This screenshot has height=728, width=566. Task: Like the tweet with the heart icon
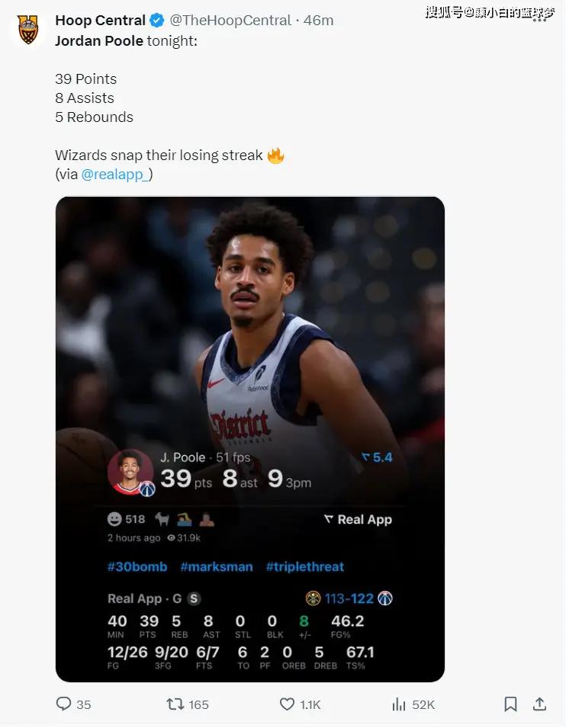(287, 704)
